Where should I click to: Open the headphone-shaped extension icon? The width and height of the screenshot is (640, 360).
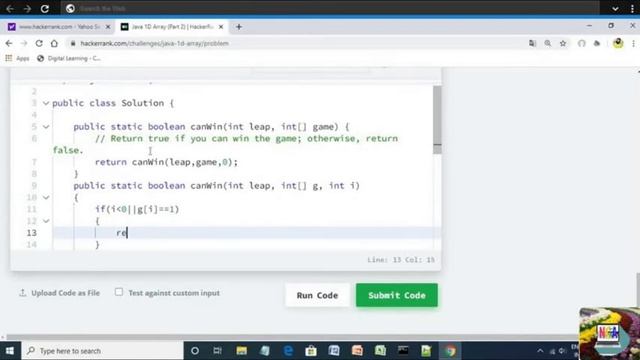point(582,43)
